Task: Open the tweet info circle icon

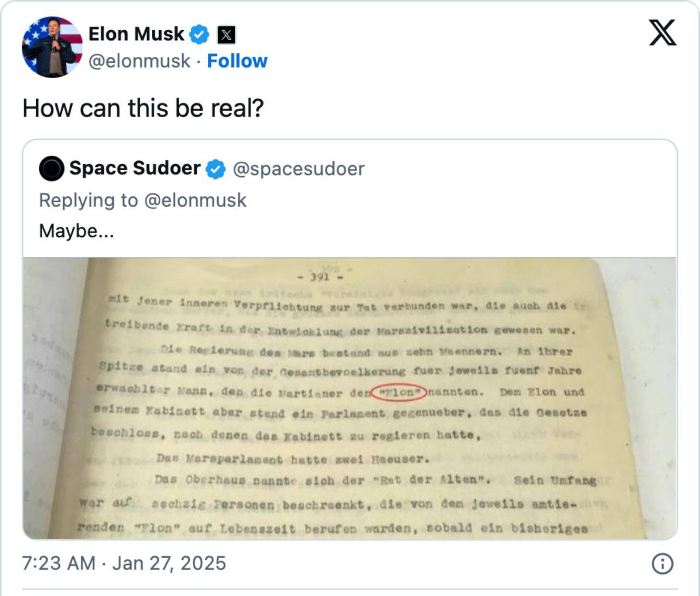Action: tap(662, 564)
